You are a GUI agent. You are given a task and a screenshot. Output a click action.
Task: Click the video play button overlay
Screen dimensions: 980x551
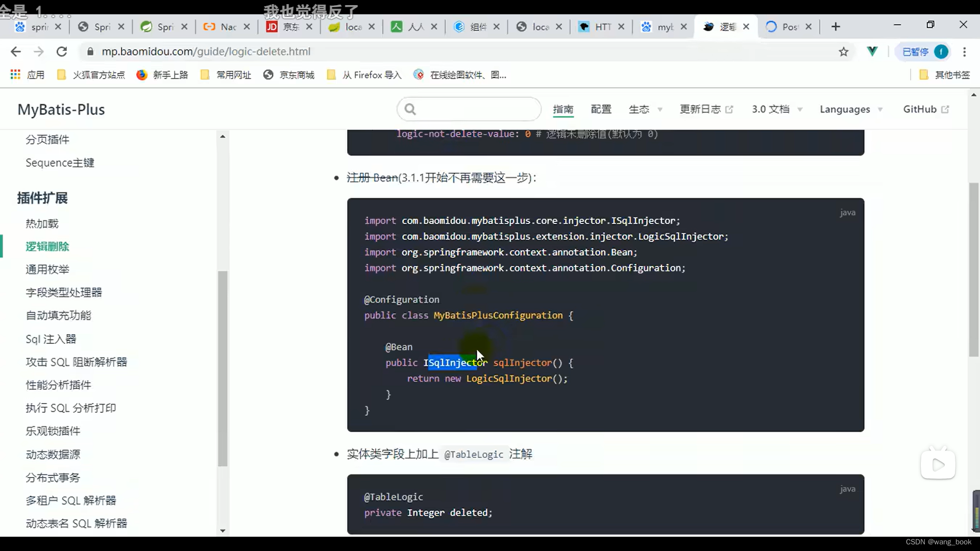click(938, 464)
